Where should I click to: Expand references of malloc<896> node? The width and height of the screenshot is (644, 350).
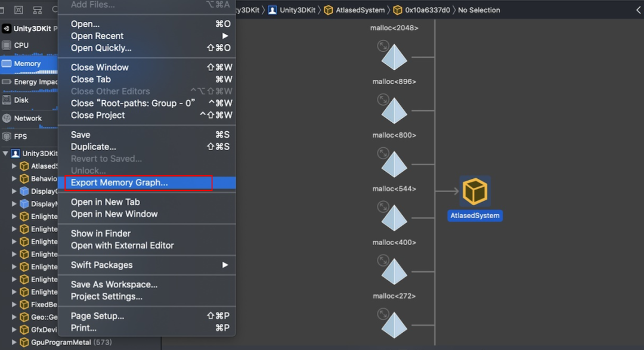[x=383, y=100]
